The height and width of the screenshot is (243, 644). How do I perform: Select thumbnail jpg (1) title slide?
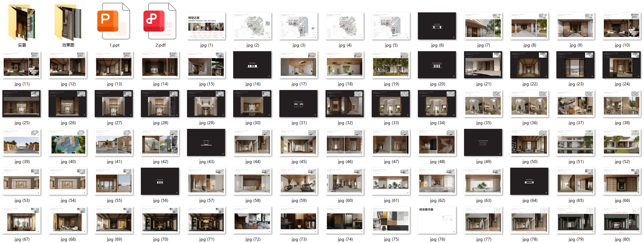(x=206, y=26)
